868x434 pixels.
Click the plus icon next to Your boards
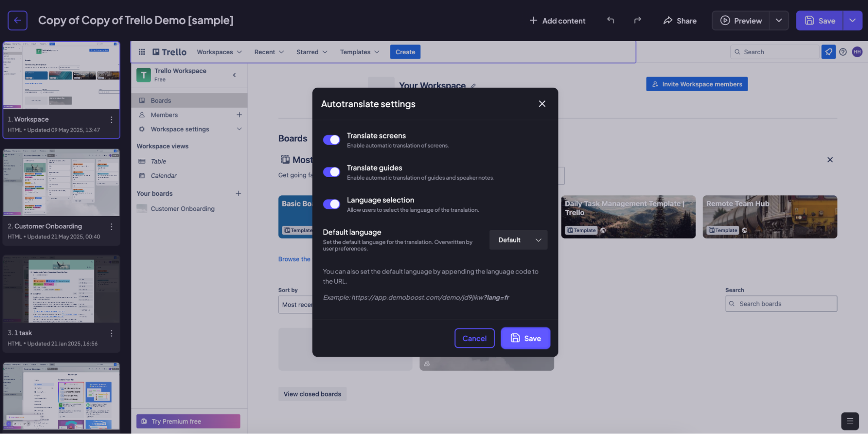click(x=238, y=194)
